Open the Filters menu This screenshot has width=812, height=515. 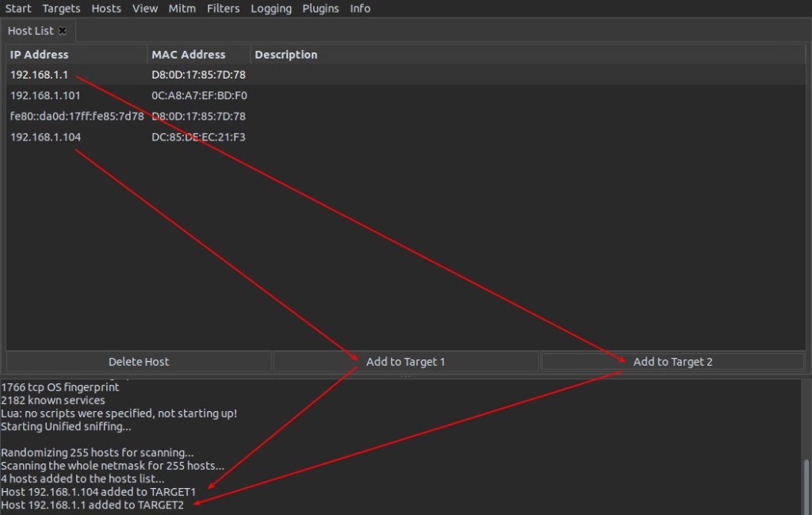tap(223, 9)
